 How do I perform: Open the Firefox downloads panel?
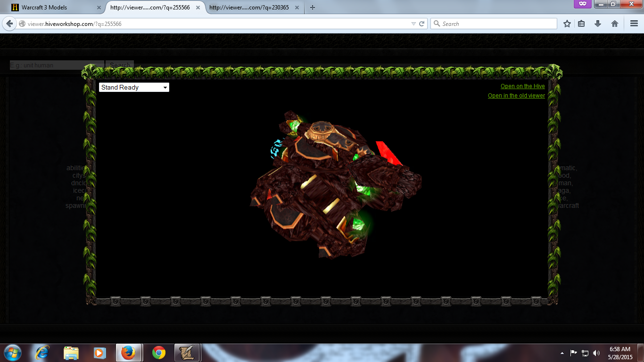(598, 24)
